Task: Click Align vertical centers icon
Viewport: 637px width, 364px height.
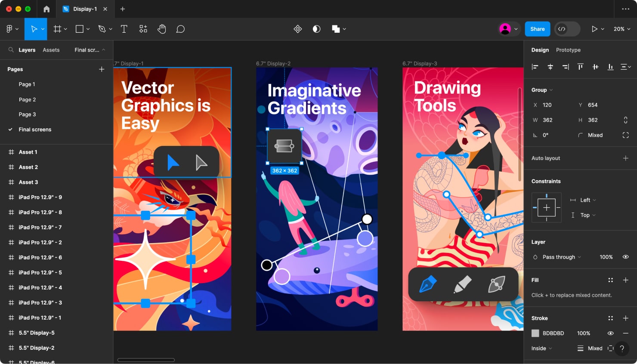Action: (x=595, y=67)
